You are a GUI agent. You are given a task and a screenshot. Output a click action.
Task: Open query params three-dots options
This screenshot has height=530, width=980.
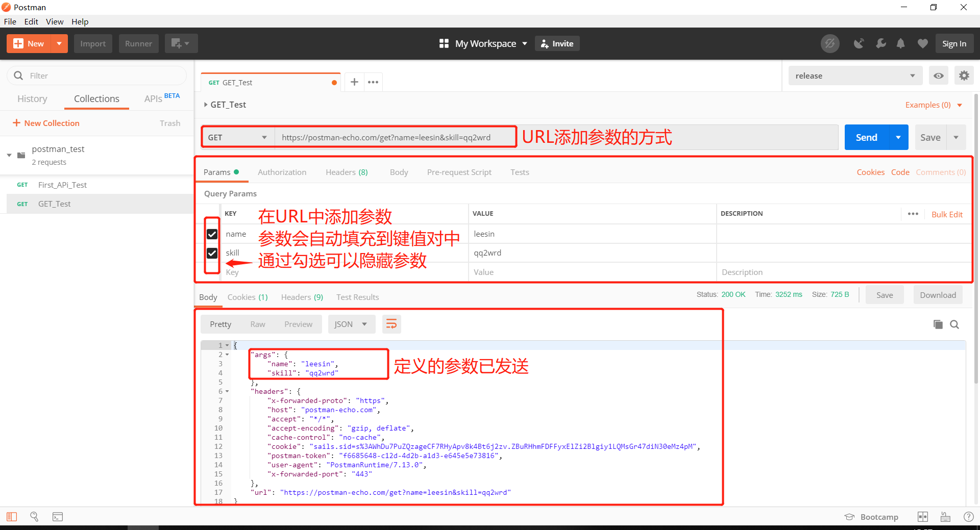(x=913, y=214)
